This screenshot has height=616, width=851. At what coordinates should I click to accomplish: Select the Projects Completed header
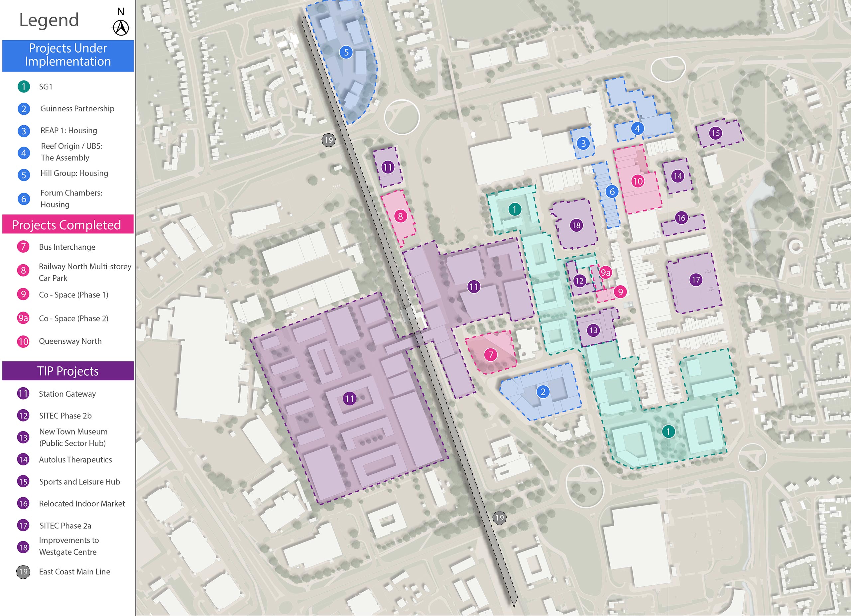point(68,225)
